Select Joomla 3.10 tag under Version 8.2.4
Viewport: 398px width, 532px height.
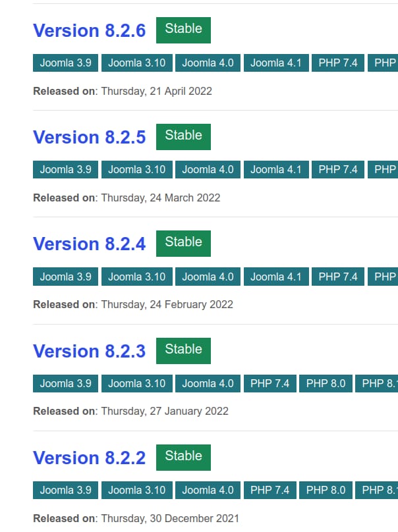pyautogui.click(x=137, y=277)
